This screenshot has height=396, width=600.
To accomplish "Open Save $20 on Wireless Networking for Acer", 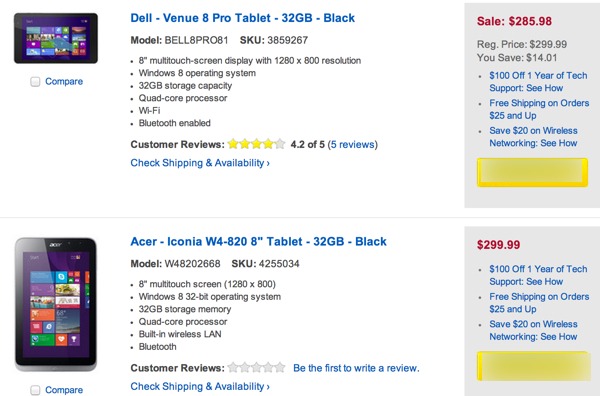I will (533, 331).
